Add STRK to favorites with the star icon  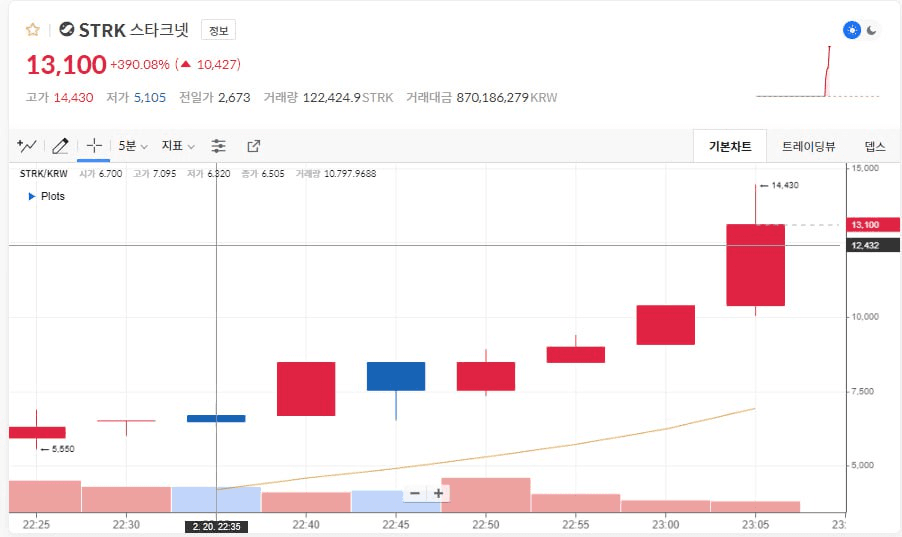(x=33, y=29)
